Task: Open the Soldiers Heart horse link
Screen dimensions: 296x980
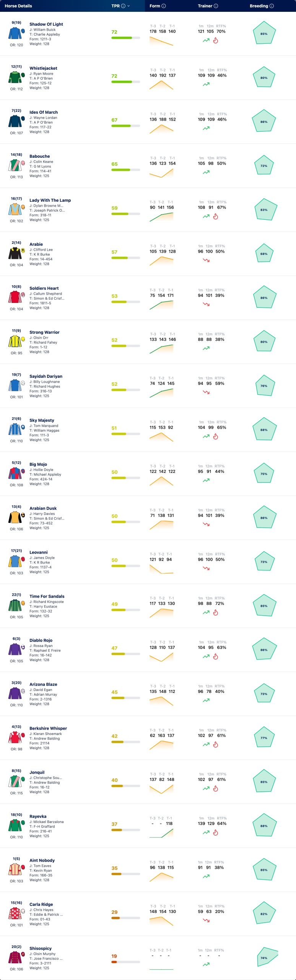Action: 44,288
